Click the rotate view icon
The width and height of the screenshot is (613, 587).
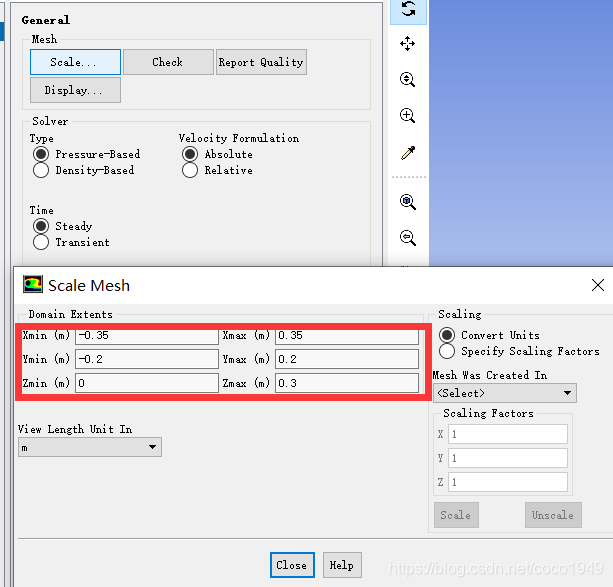pos(408,10)
